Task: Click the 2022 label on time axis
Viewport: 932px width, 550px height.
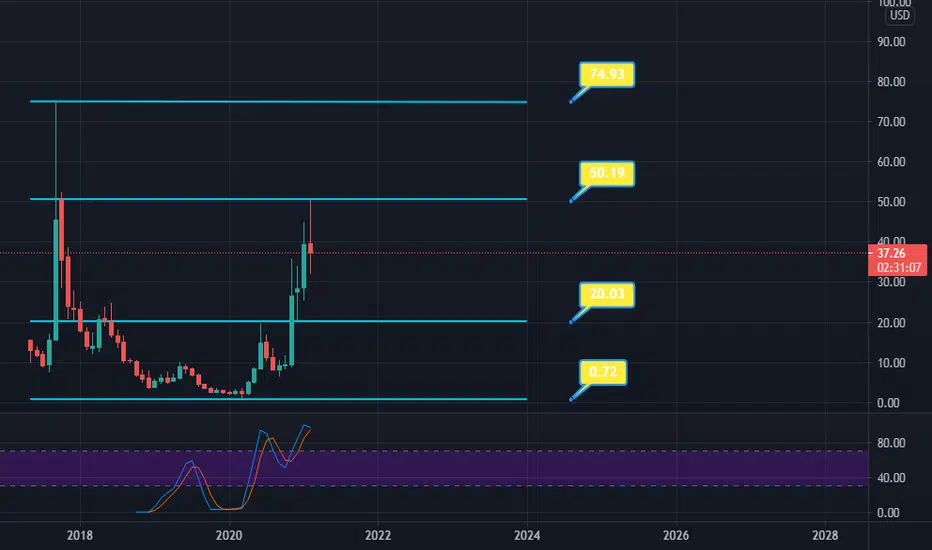Action: pos(378,535)
